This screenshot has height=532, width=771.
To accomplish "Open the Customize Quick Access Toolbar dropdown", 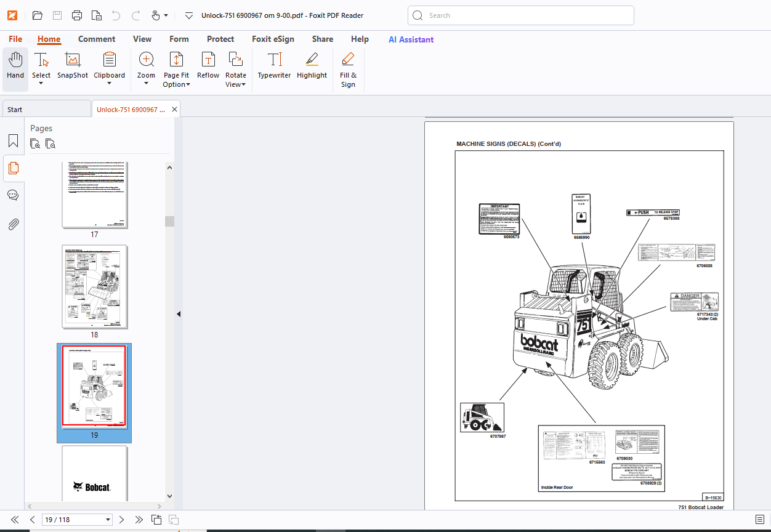I will coord(189,15).
